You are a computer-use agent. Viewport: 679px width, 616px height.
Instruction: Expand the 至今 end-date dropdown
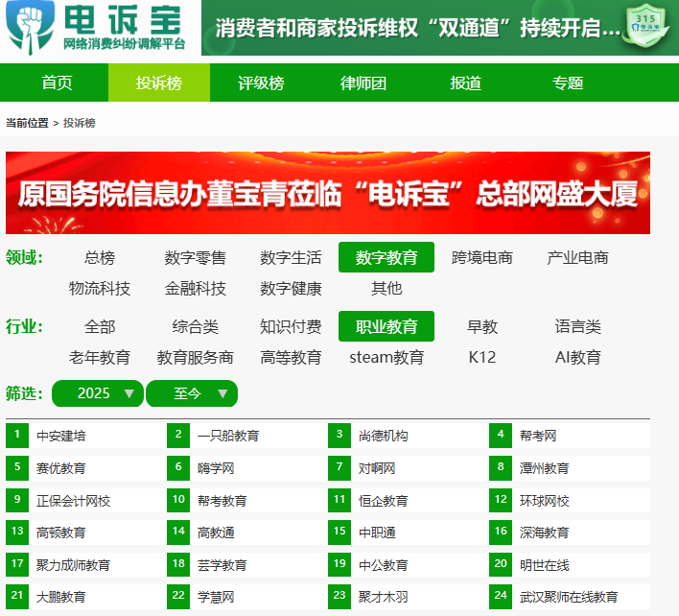191,393
